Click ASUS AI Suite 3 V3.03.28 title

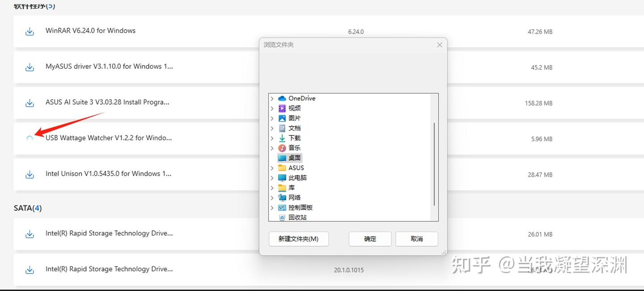[x=107, y=102]
